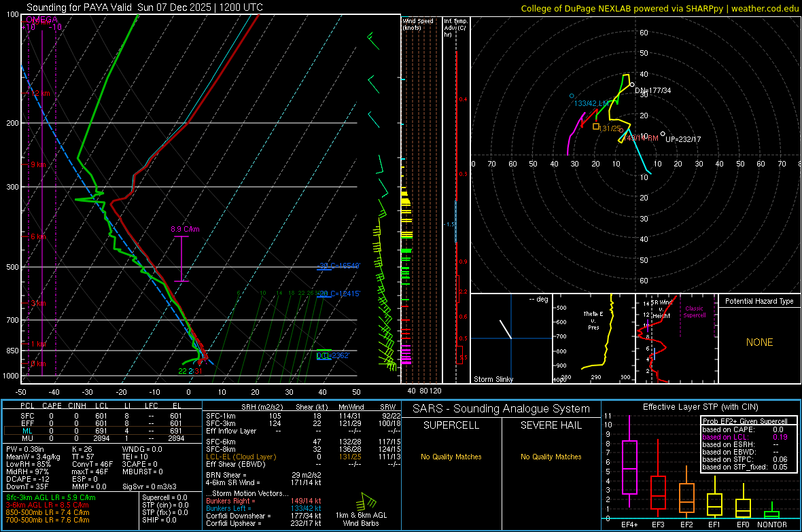
Task: Click the Potential Hazard Type heading
Action: (760, 301)
